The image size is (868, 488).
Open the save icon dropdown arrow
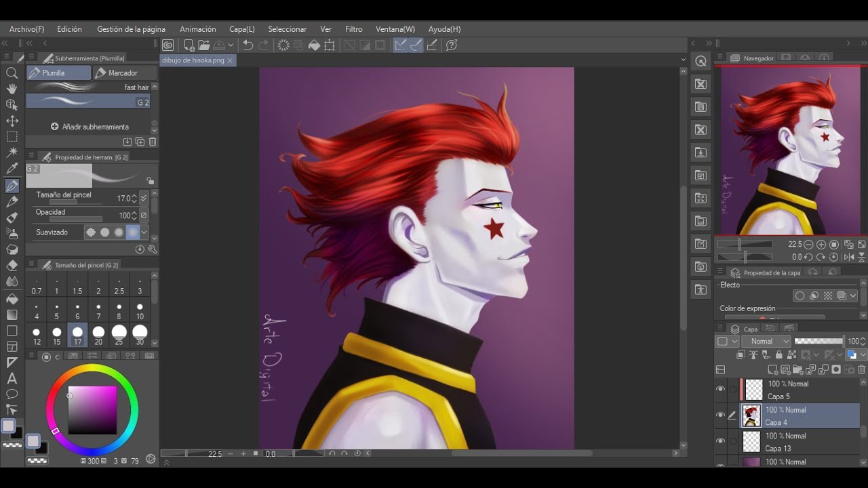231,45
